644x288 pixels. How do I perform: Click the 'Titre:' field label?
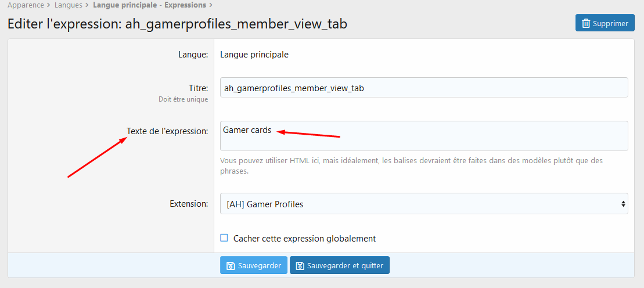[x=199, y=88]
